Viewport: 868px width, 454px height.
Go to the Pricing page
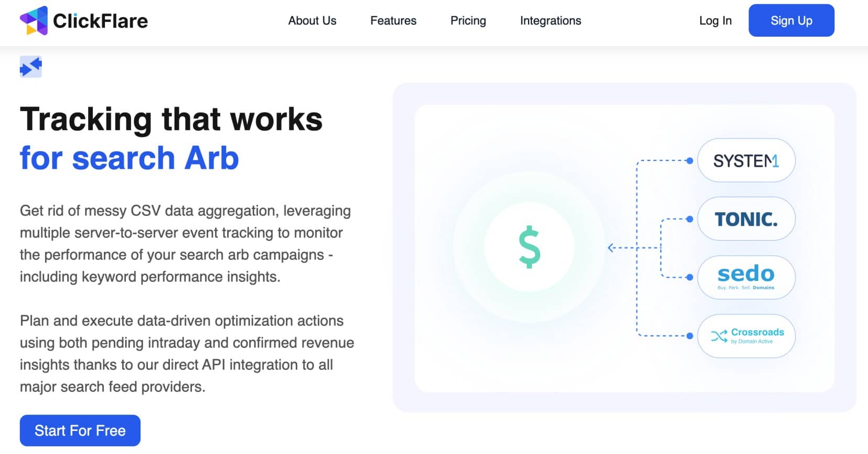coord(468,20)
